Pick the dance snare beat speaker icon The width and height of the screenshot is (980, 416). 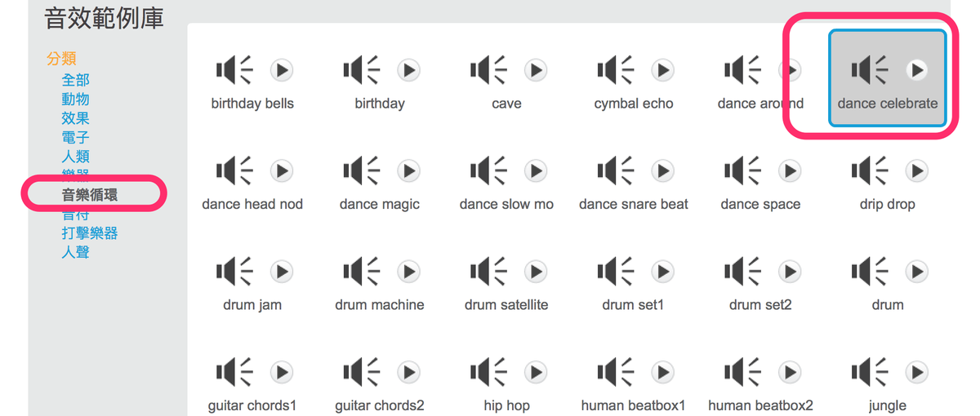[x=616, y=171]
